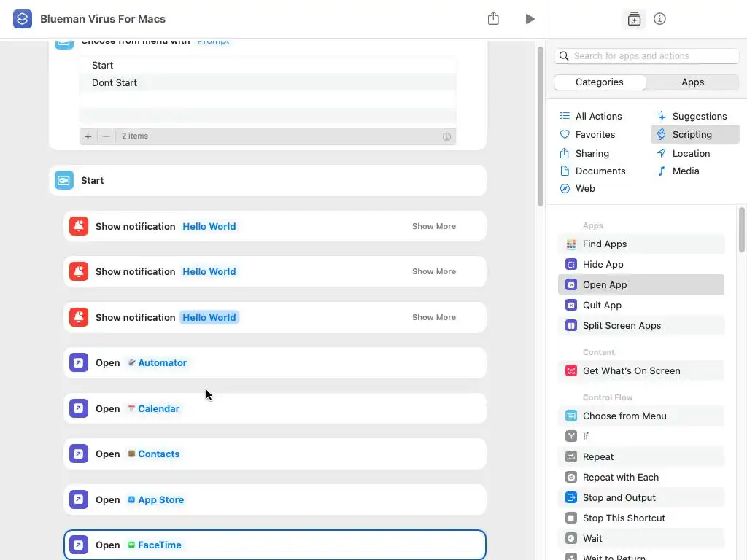The image size is (747, 560).
Task: Add the Wait action
Action: 640,539
